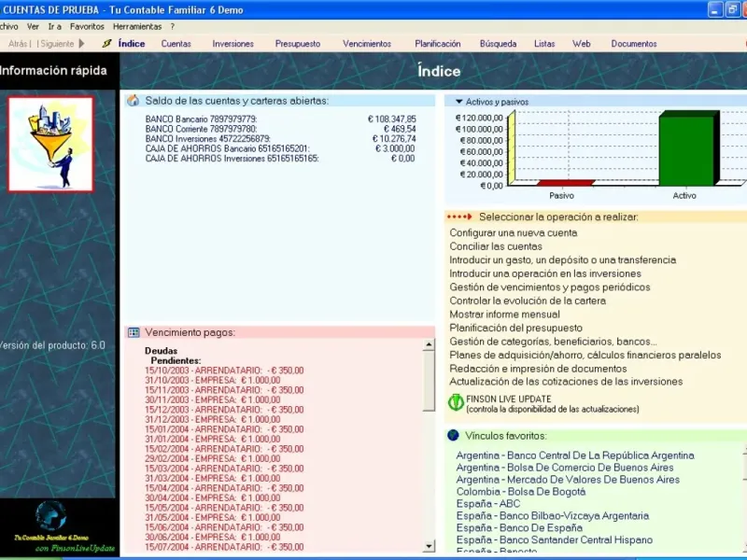Click the calendar icon beside Vencimiento pagos
The width and height of the screenshot is (747, 560).
pos(134,332)
